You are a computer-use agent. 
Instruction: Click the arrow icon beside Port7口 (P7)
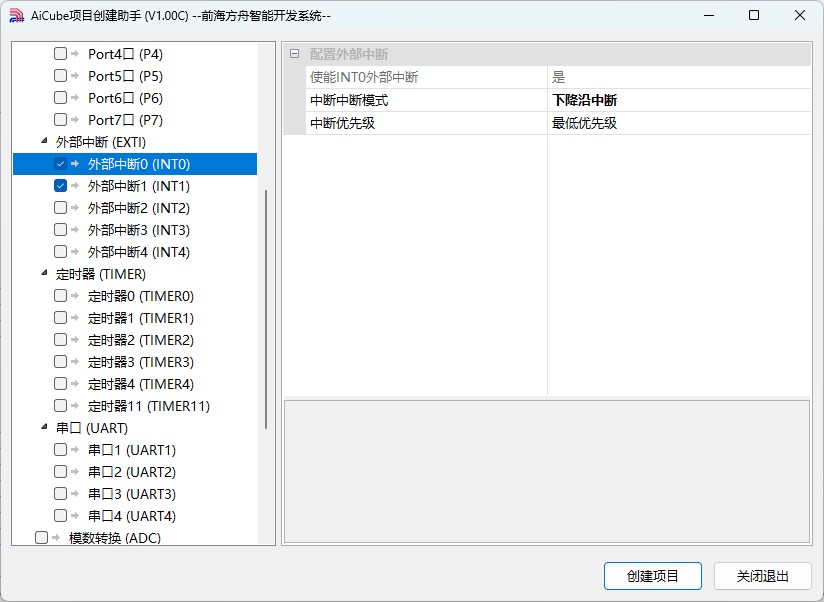pos(75,120)
